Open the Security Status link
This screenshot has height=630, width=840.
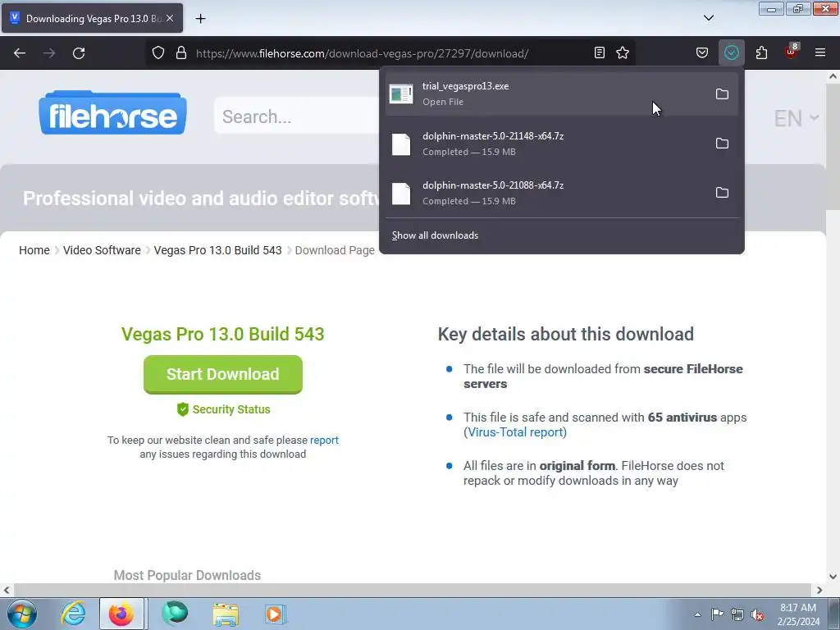(223, 409)
